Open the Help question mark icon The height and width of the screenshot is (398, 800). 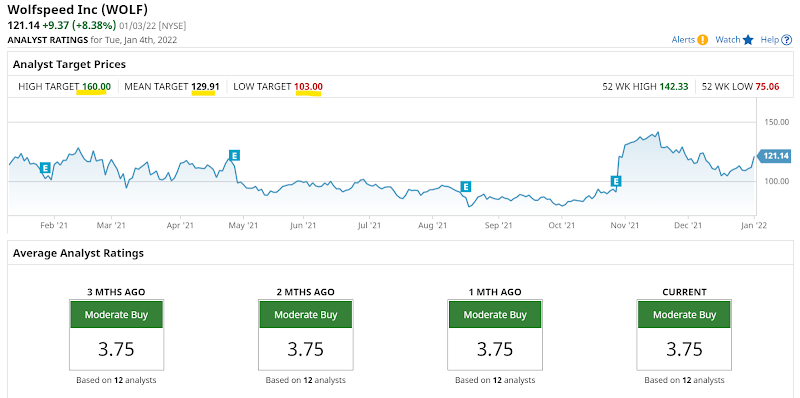(x=786, y=40)
